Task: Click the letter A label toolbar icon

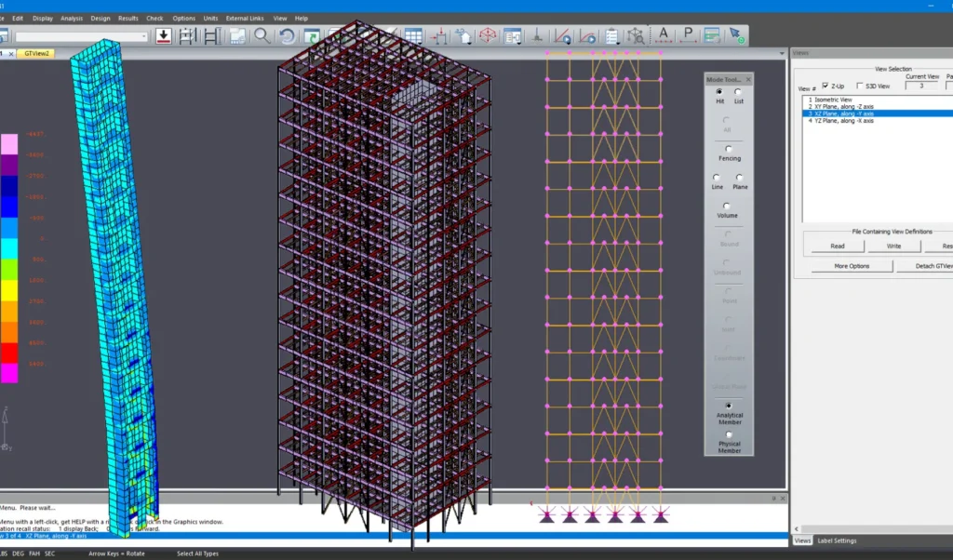Action: [x=664, y=36]
